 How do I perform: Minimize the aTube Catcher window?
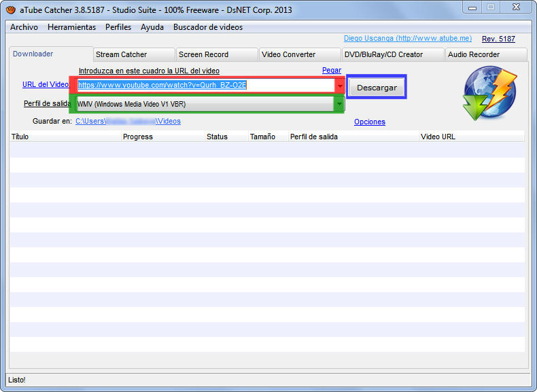coord(472,7)
